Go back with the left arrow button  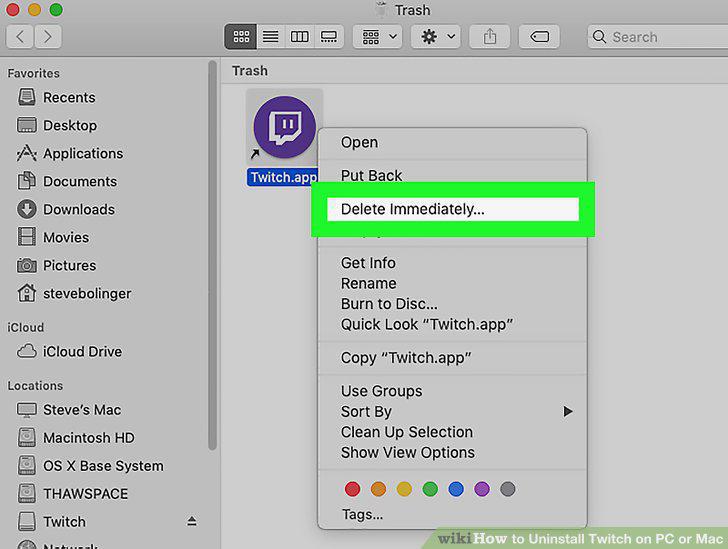(x=20, y=37)
